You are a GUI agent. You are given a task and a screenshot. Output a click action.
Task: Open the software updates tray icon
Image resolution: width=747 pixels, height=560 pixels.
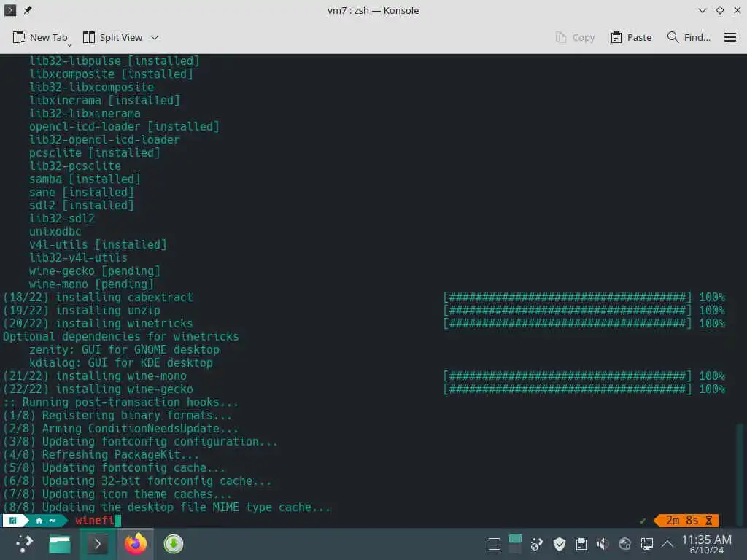tap(537, 544)
